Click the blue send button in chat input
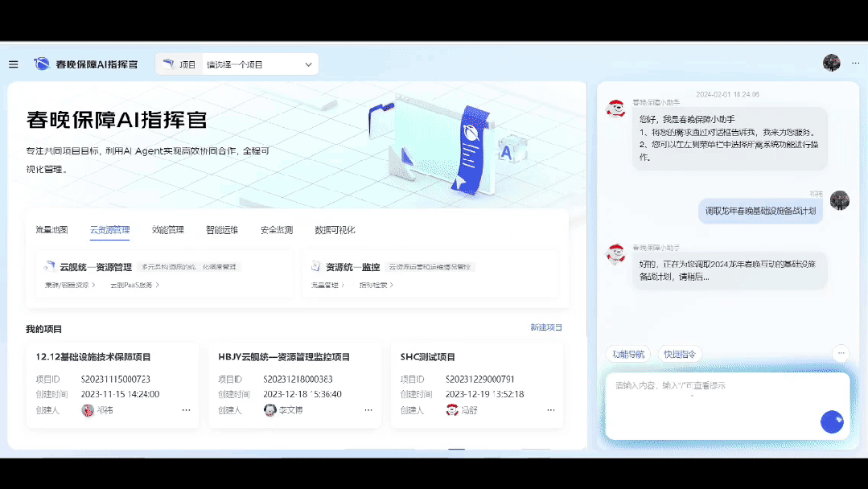The height and width of the screenshot is (489, 868). pyautogui.click(x=831, y=421)
